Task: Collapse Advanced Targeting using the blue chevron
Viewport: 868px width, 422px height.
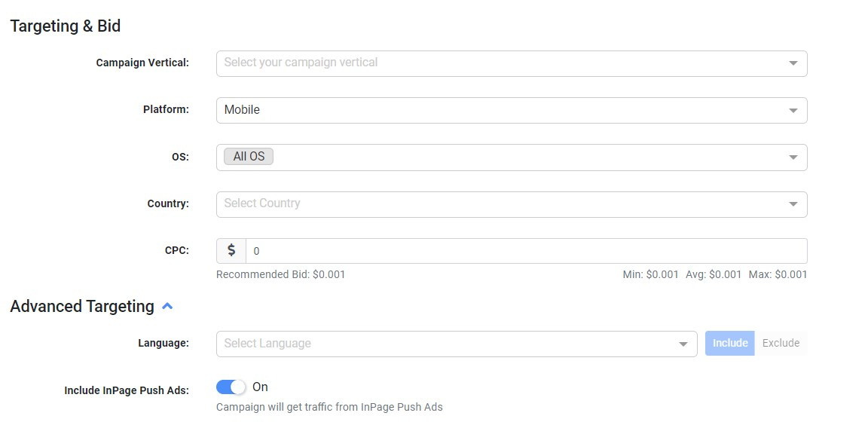Action: [x=167, y=307]
